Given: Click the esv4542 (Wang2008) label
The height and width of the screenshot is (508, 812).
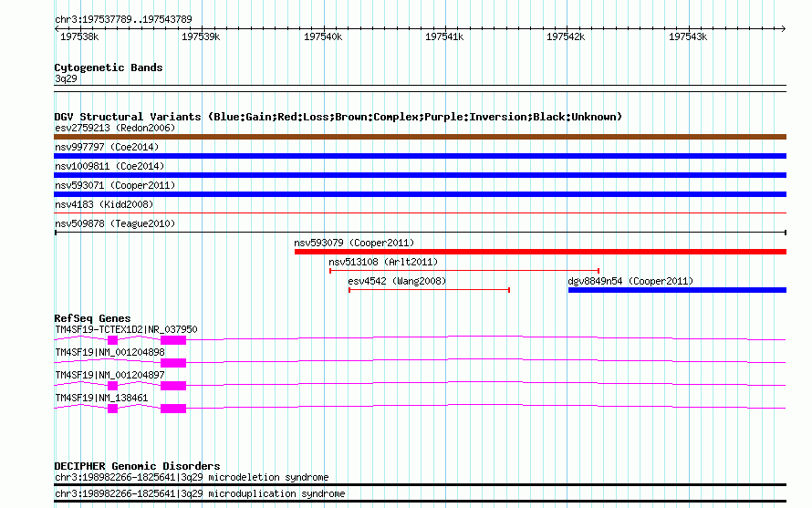Looking at the screenshot, I should pos(397,281).
